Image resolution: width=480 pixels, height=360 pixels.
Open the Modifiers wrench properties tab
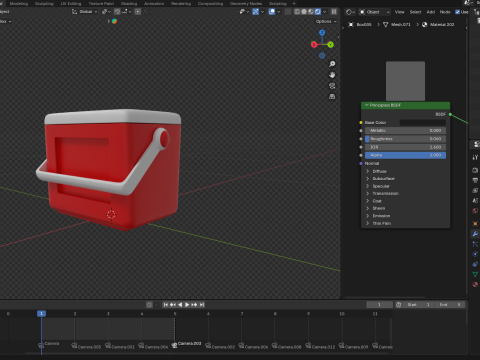click(475, 234)
